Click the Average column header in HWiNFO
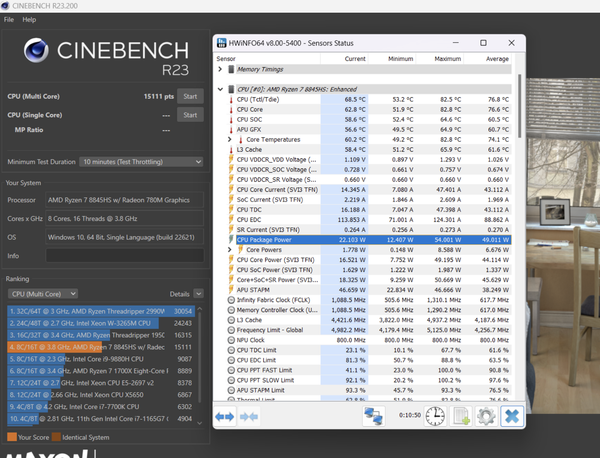Screen dimensions: 600x458 click(497, 59)
